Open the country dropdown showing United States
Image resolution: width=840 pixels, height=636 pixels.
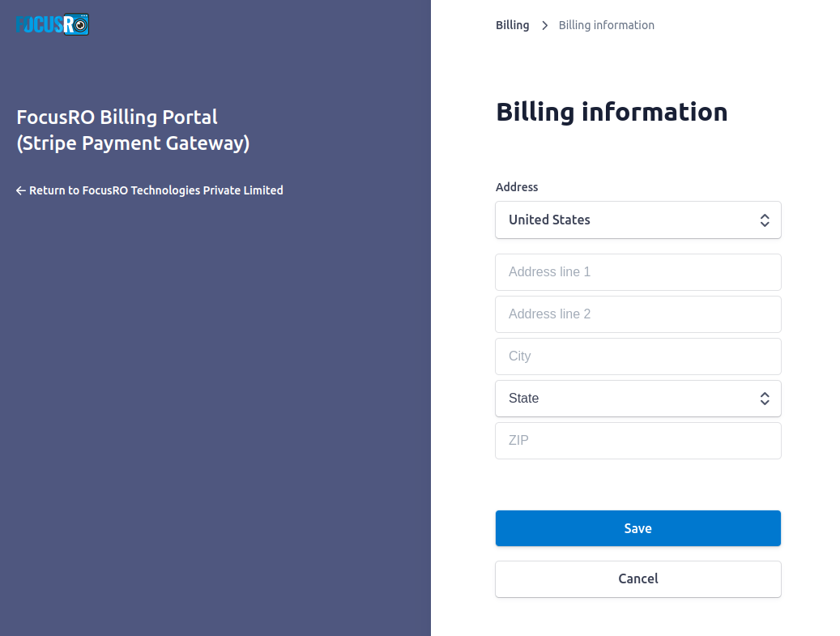(638, 220)
